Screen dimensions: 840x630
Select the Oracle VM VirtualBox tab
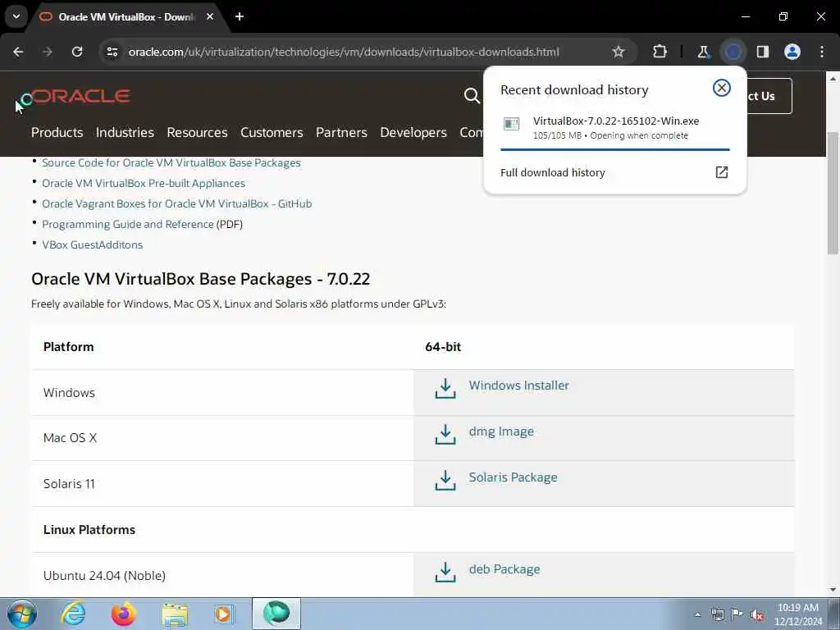point(126,17)
